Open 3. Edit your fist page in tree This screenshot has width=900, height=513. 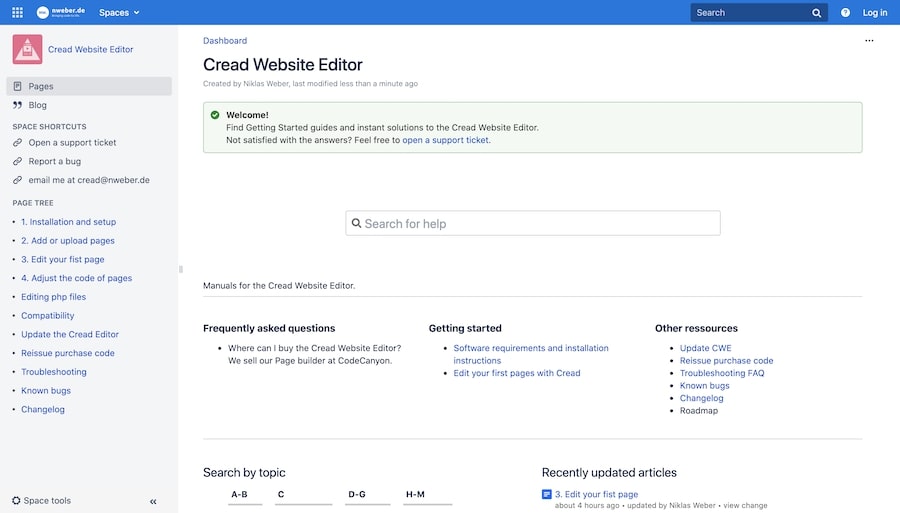click(x=63, y=259)
